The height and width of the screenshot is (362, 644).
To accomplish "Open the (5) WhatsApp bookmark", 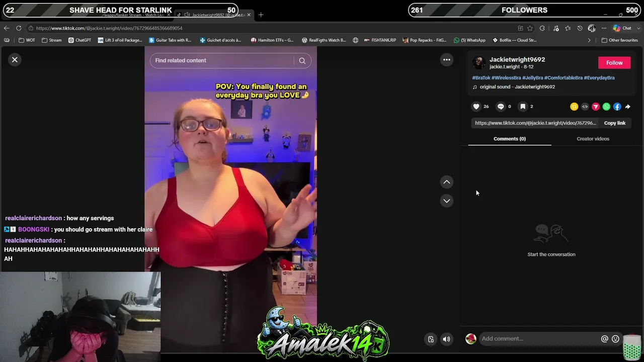I will (x=469, y=40).
